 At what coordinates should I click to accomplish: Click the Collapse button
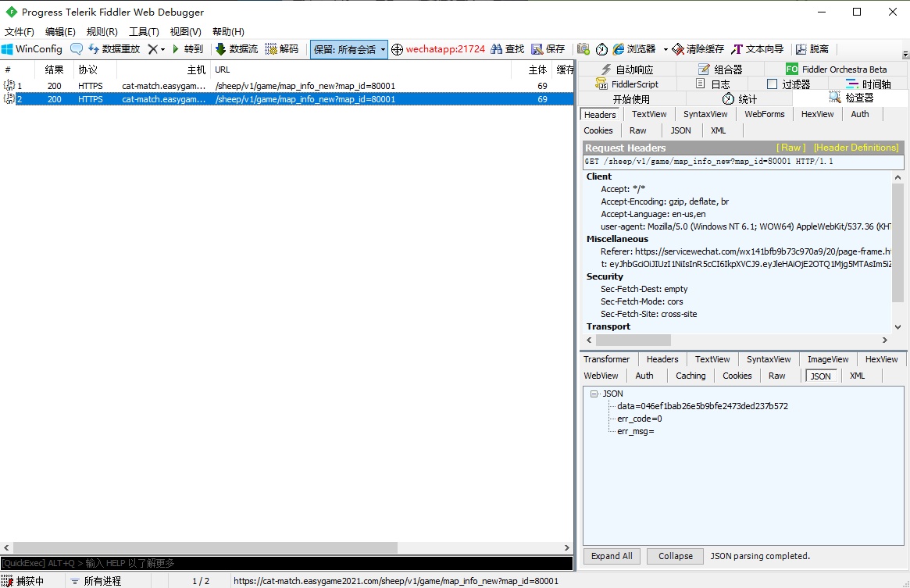[676, 556]
